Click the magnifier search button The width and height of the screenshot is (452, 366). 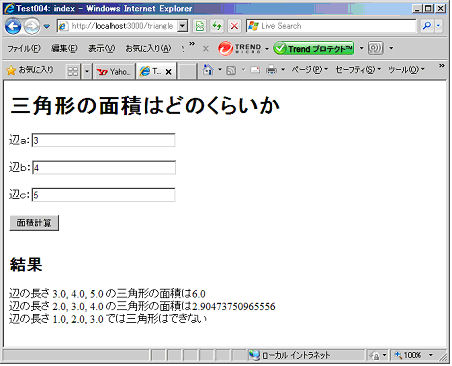[x=427, y=26]
